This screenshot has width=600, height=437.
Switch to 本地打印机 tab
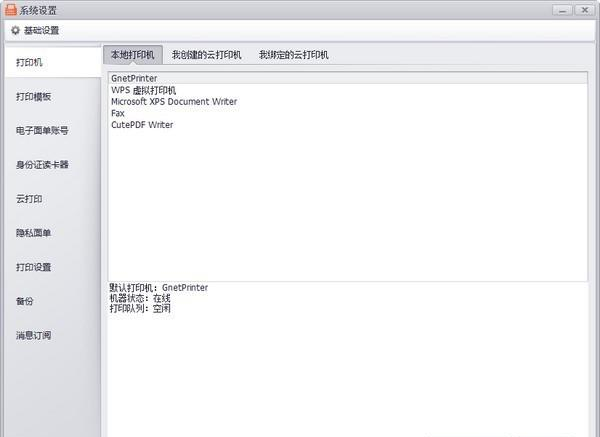(x=133, y=55)
